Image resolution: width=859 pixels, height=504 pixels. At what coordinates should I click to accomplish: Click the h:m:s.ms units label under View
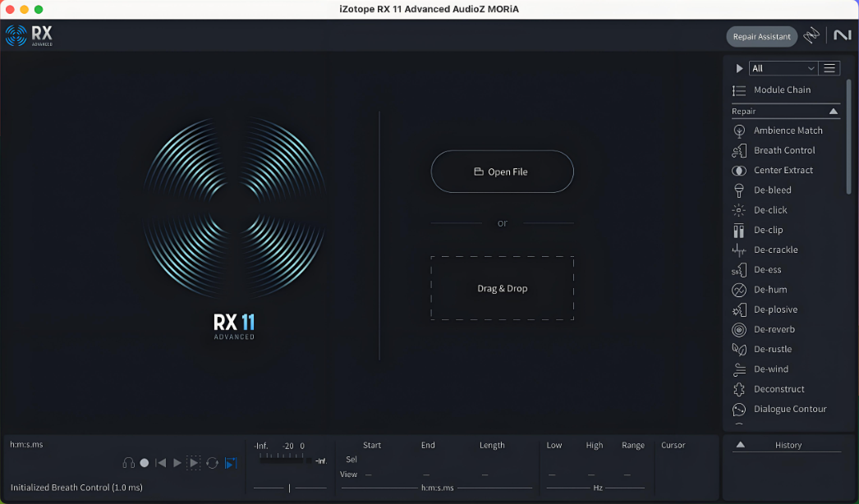tap(437, 488)
